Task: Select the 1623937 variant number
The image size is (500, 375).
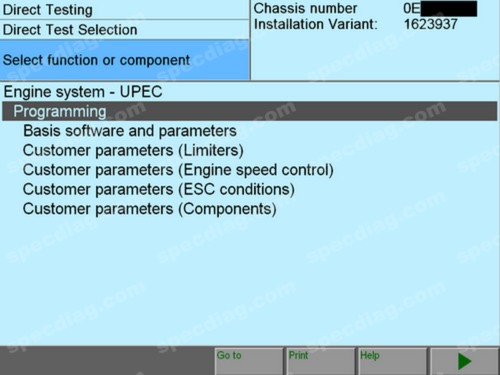Action: [431, 24]
